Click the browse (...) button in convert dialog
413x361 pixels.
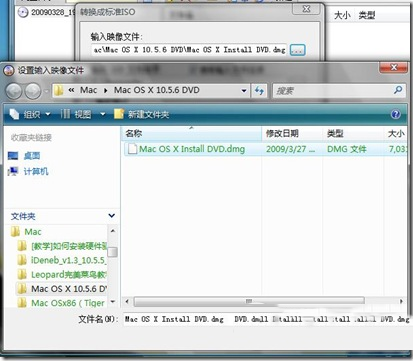297,50
